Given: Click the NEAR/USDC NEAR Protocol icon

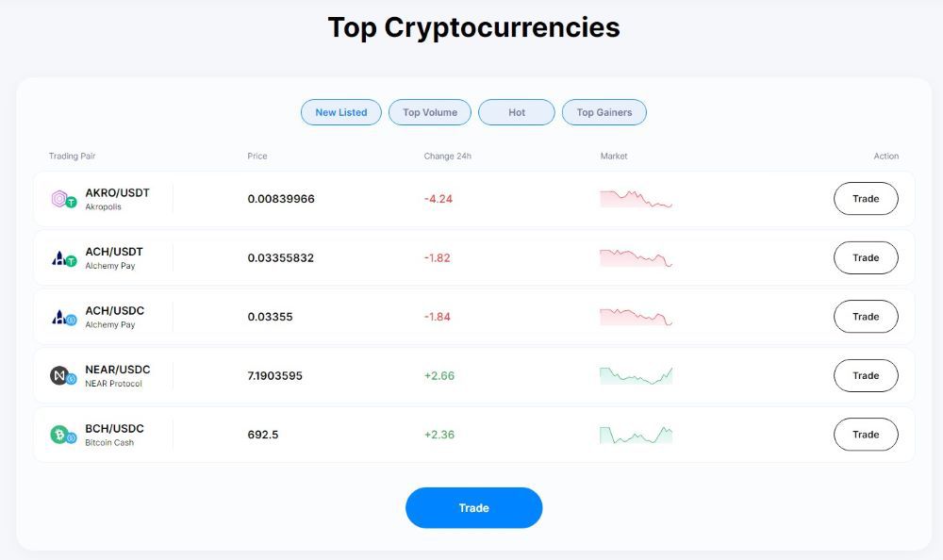Looking at the screenshot, I should 63,376.
